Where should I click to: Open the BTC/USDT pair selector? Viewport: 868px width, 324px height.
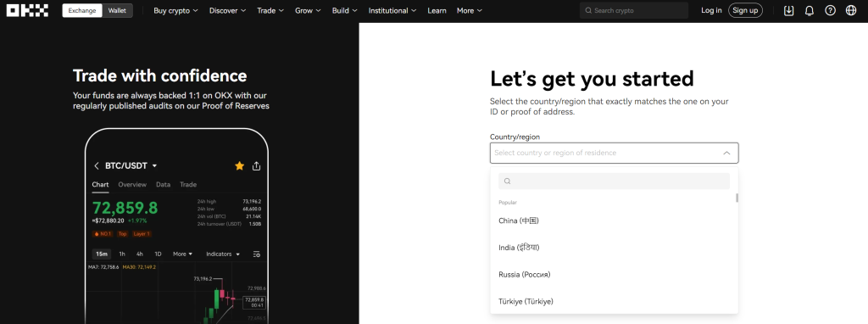click(131, 165)
